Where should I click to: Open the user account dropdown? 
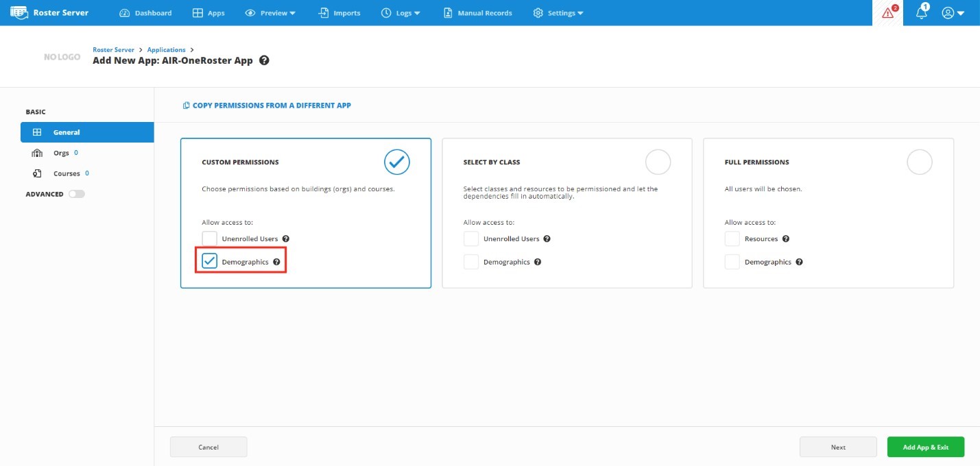[953, 13]
